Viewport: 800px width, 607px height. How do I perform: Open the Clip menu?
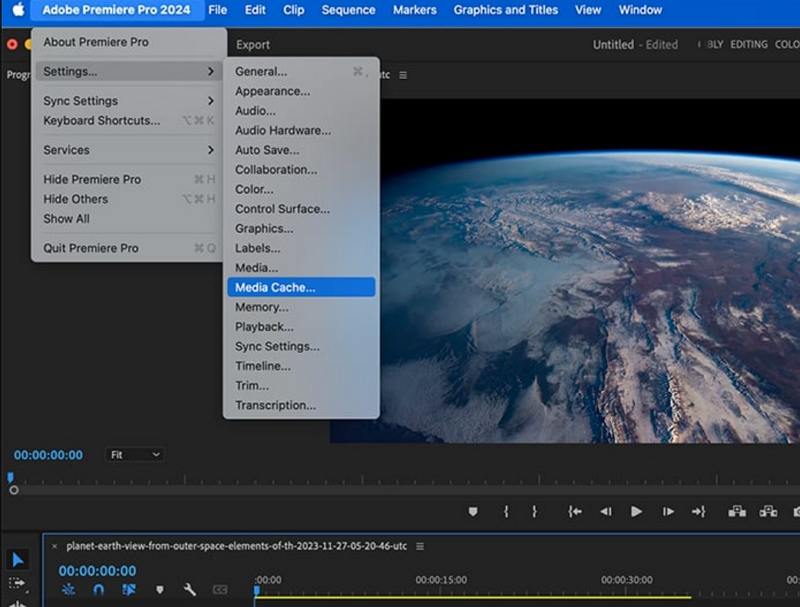pyautogui.click(x=294, y=10)
